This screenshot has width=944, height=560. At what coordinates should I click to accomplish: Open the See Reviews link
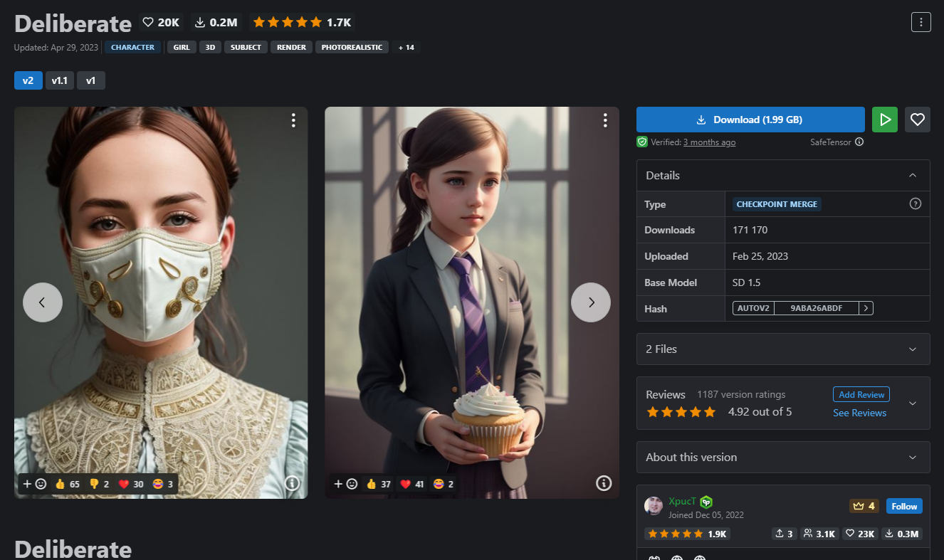pyautogui.click(x=859, y=413)
